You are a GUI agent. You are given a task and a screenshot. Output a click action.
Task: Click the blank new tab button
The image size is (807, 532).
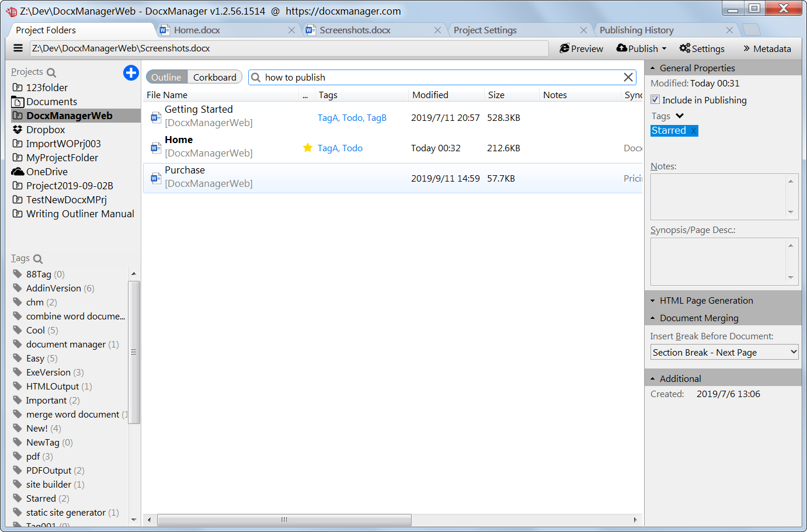751,30
